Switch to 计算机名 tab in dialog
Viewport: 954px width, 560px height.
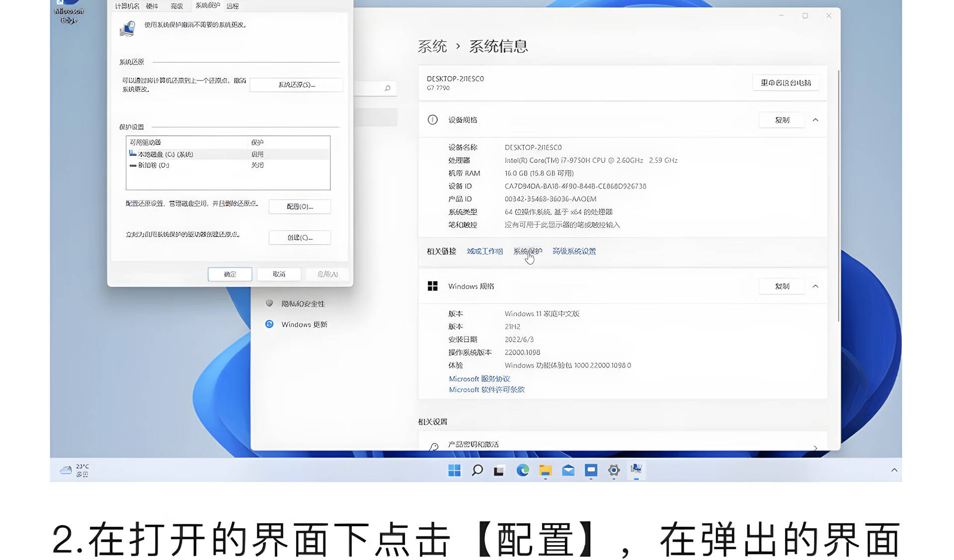pos(127,6)
